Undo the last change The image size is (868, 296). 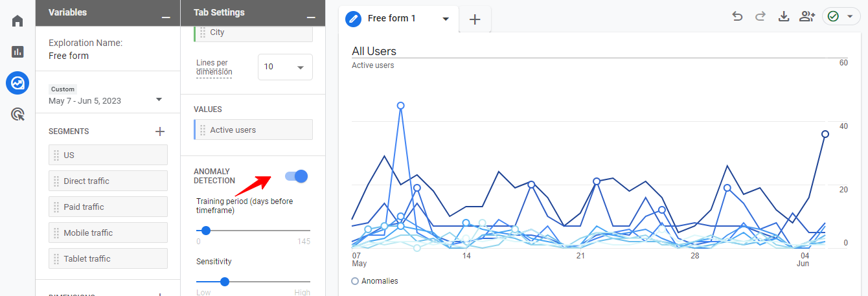(737, 17)
